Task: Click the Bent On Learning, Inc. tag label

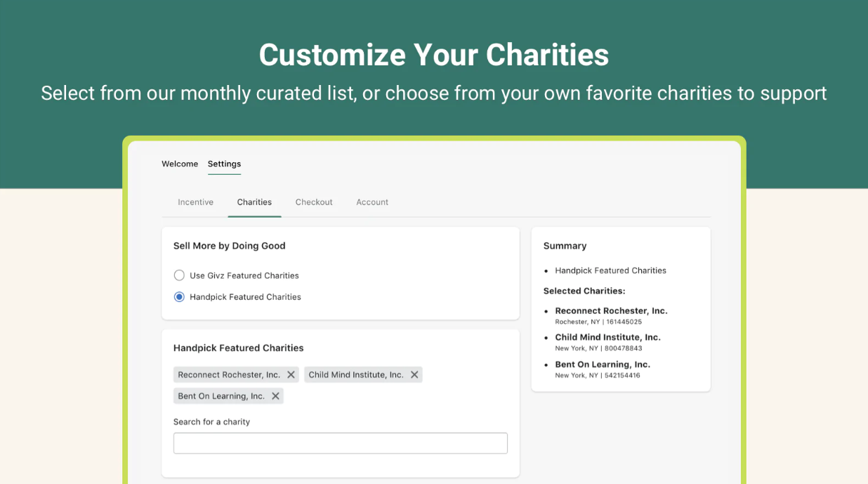Action: coord(221,396)
